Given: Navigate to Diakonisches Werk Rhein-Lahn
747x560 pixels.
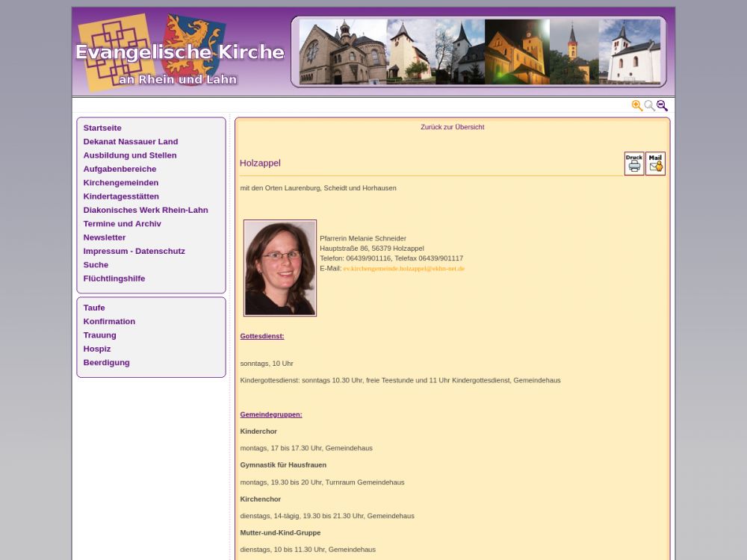Looking at the screenshot, I should [x=146, y=211].
